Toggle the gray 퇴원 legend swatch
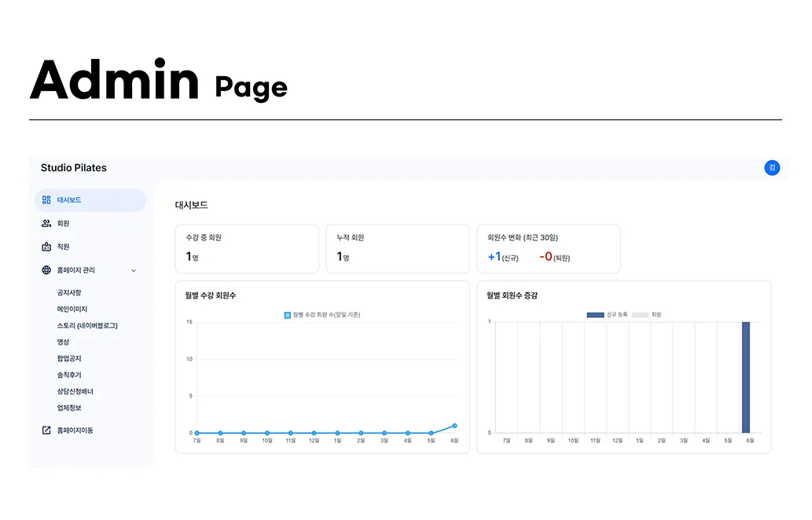 pos(640,314)
